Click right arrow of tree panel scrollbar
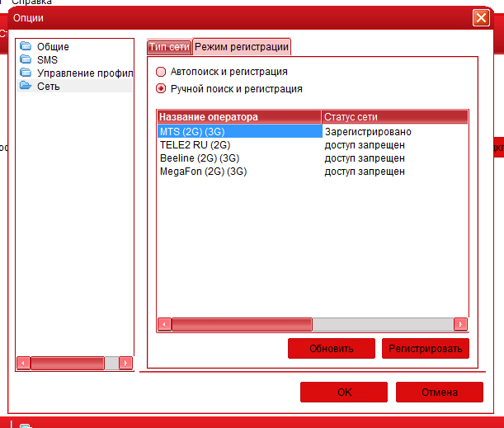Image resolution: width=504 pixels, height=428 pixels. pos(125,363)
